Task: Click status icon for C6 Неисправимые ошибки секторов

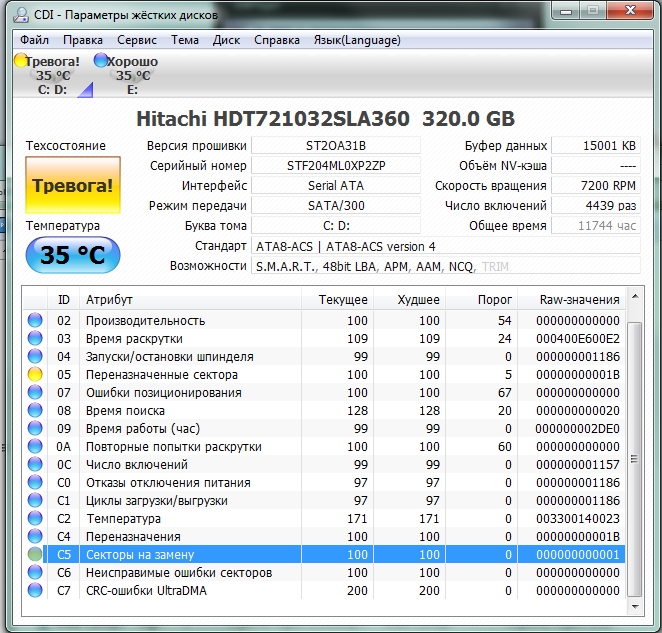Action: (35, 573)
